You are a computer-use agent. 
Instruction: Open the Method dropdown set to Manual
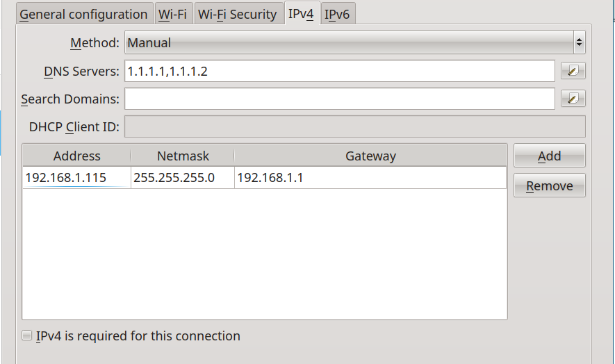tap(347, 42)
